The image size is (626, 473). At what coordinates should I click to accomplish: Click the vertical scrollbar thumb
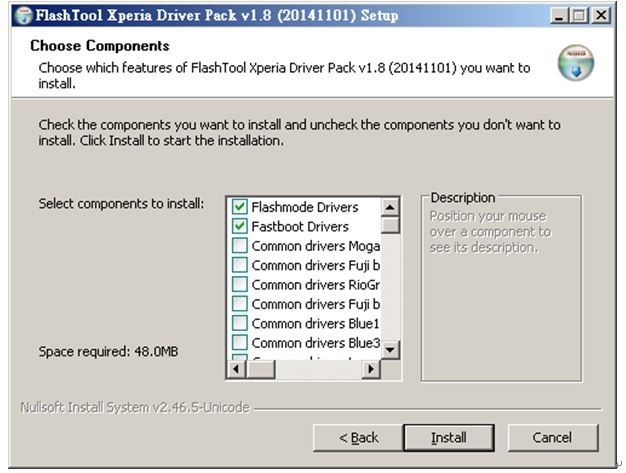[x=390, y=225]
